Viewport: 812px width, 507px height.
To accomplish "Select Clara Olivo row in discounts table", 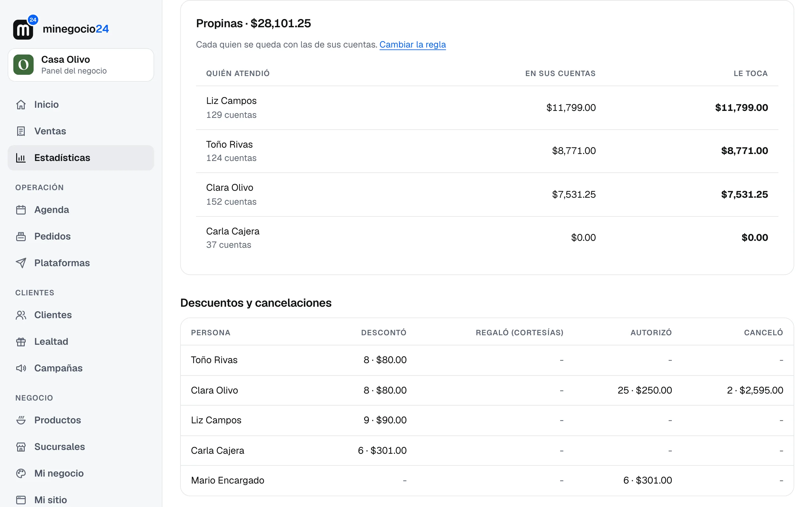I will click(487, 390).
